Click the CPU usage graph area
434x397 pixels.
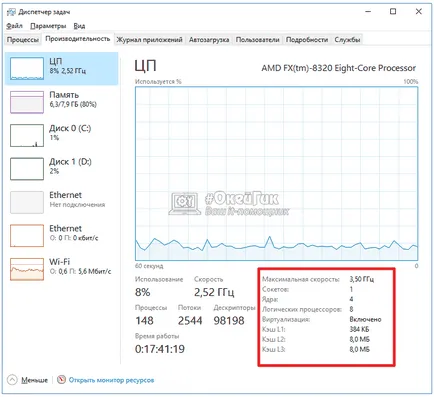click(x=276, y=173)
